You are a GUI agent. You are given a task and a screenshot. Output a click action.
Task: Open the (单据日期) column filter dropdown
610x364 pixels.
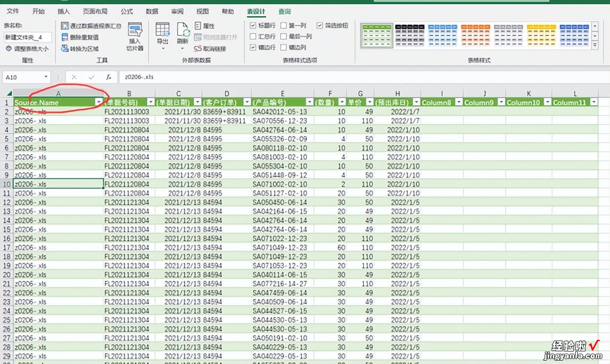pos(197,102)
